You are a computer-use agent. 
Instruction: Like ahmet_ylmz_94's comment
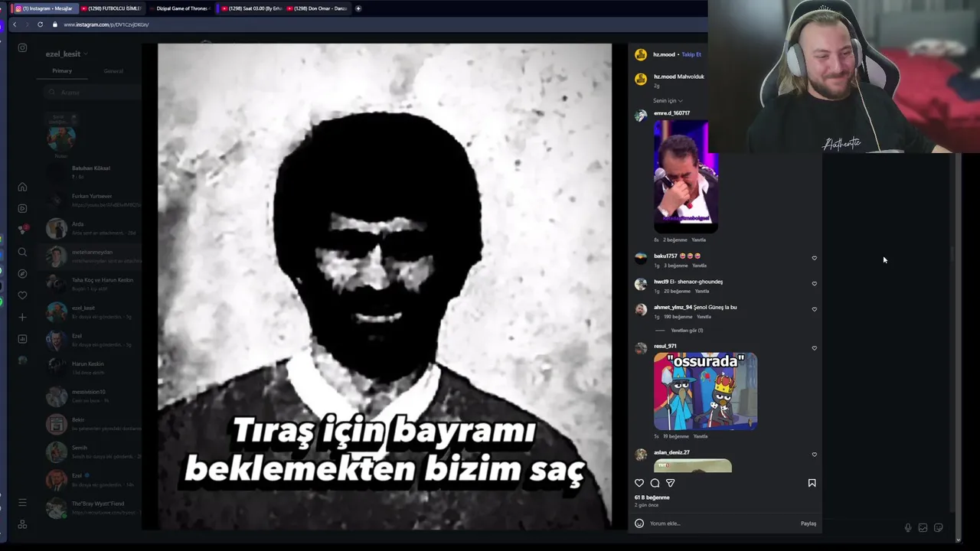point(814,309)
